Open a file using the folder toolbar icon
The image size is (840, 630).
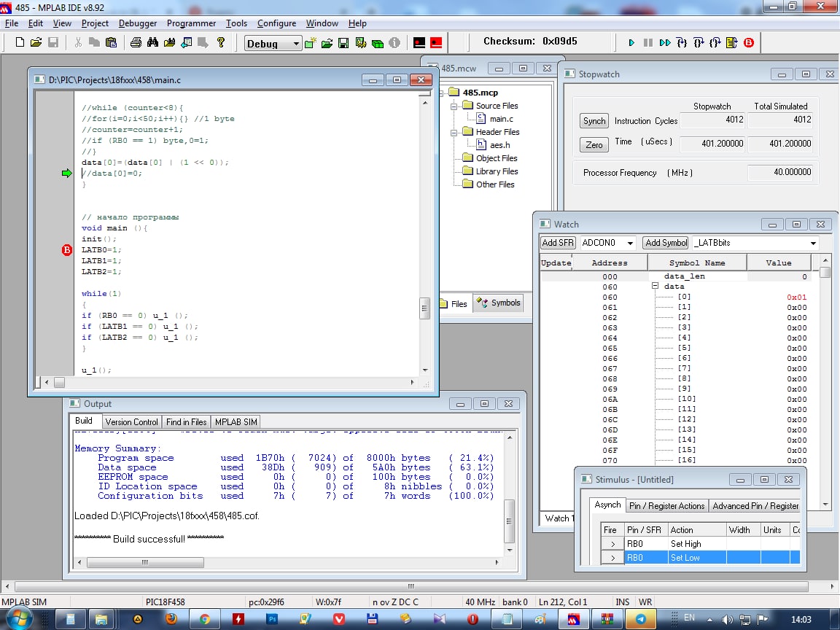tap(36, 42)
